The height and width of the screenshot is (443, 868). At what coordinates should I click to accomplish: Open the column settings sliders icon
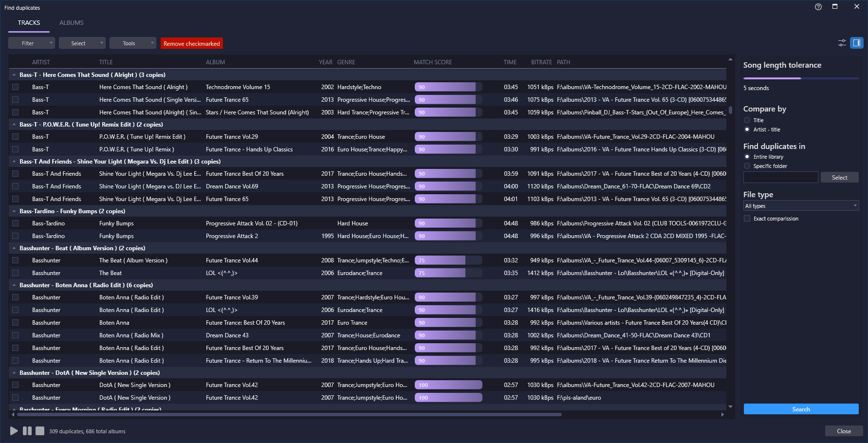(842, 43)
